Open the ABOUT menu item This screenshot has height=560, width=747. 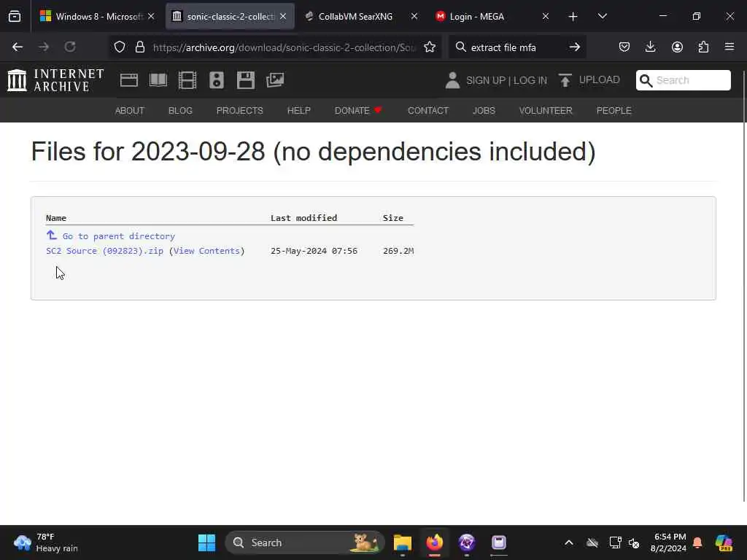(130, 111)
